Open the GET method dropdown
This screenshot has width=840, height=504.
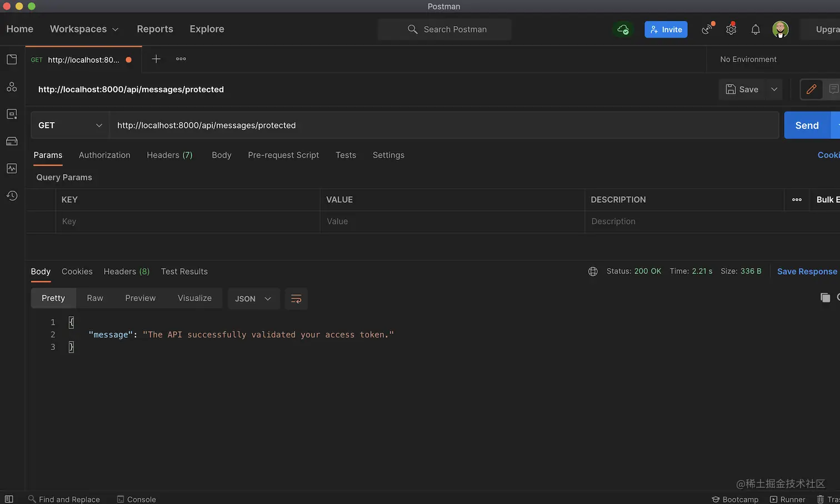(x=70, y=125)
